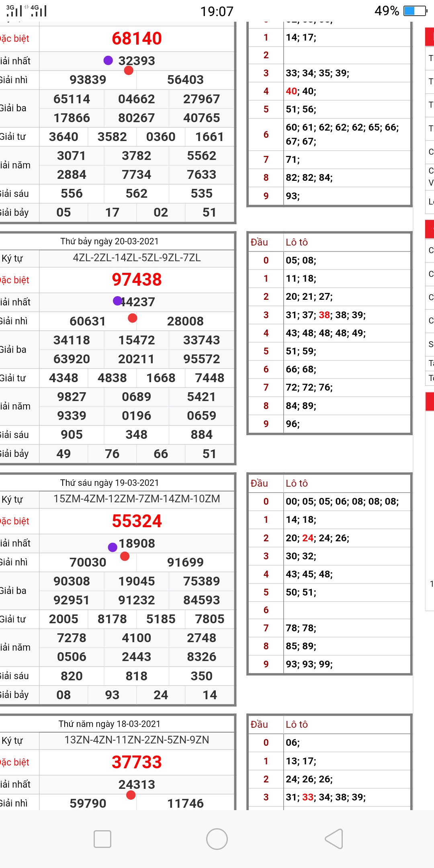434x868 pixels.
Task: Tap the purple dot beside 18908
Action: click(113, 547)
